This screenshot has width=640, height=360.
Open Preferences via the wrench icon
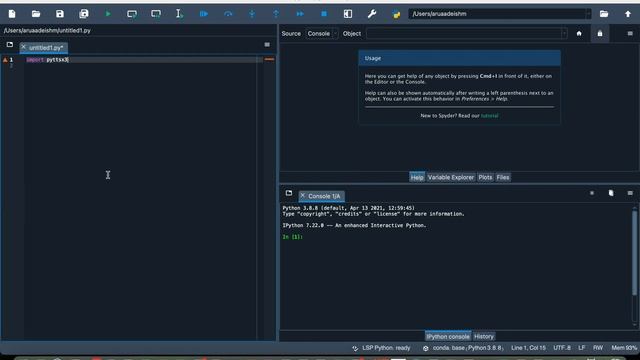(x=371, y=14)
